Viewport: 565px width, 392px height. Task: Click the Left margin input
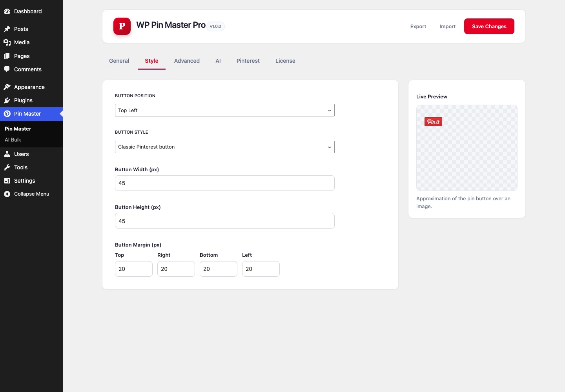(261, 269)
